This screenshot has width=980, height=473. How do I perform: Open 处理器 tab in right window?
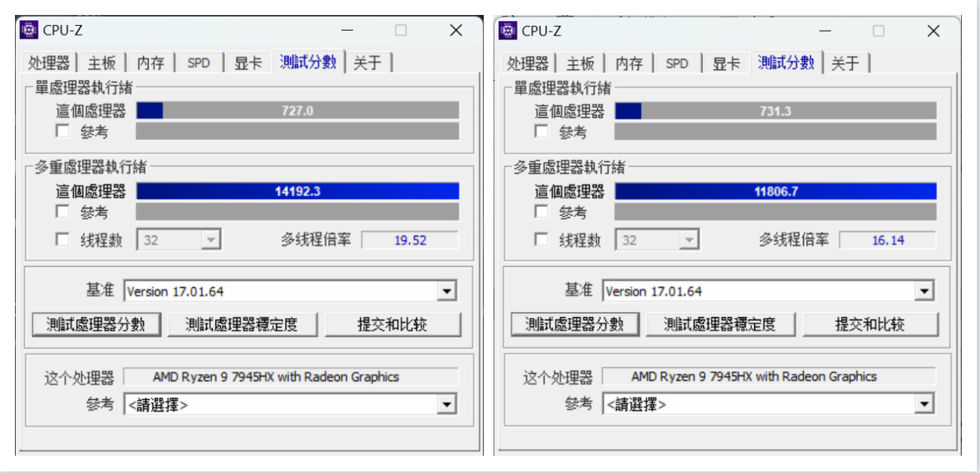click(527, 63)
